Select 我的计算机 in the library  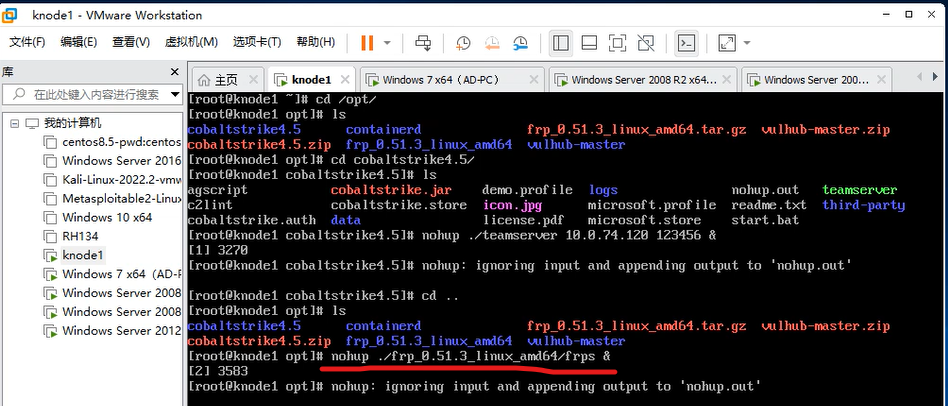73,123
